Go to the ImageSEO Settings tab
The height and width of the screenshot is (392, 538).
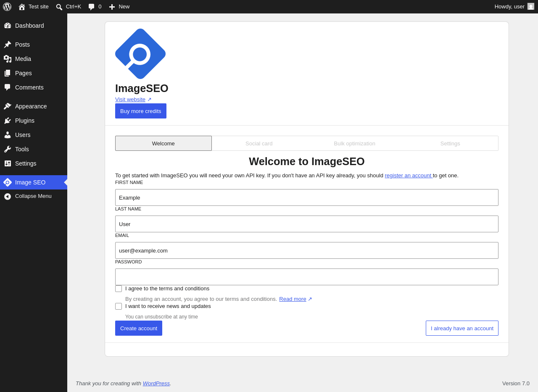[x=450, y=143]
